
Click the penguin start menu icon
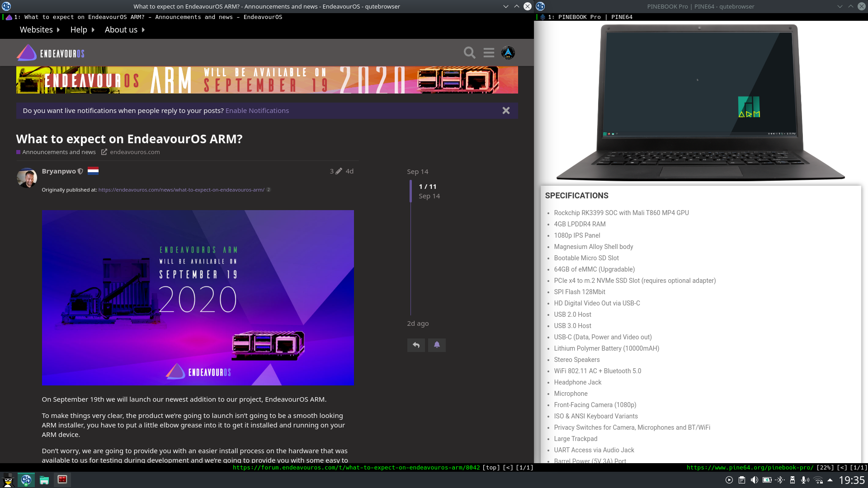pos(7,480)
